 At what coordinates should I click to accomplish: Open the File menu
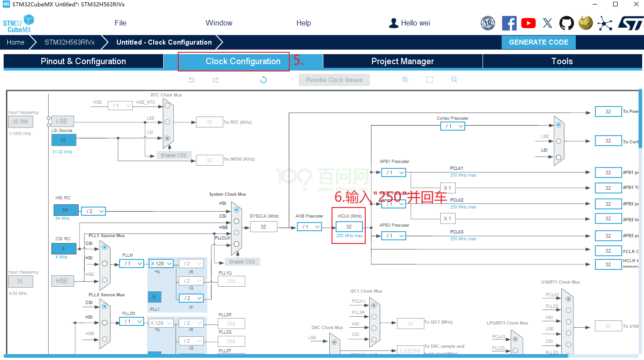[x=121, y=23]
